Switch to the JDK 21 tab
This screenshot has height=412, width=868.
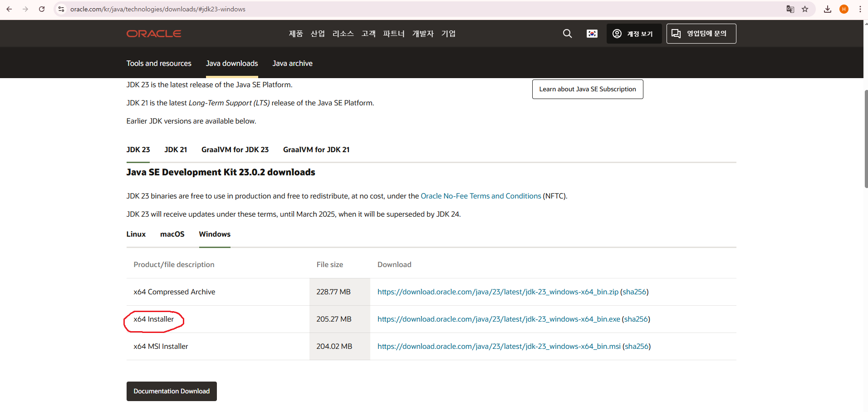pos(176,150)
